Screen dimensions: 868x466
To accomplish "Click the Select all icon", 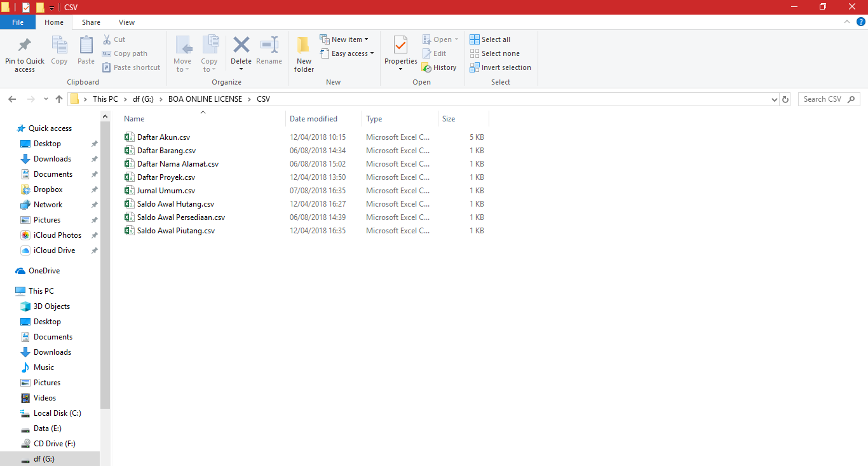I will click(x=475, y=39).
